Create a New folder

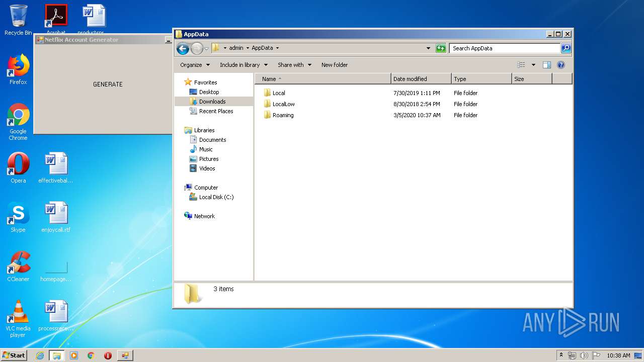tap(335, 65)
